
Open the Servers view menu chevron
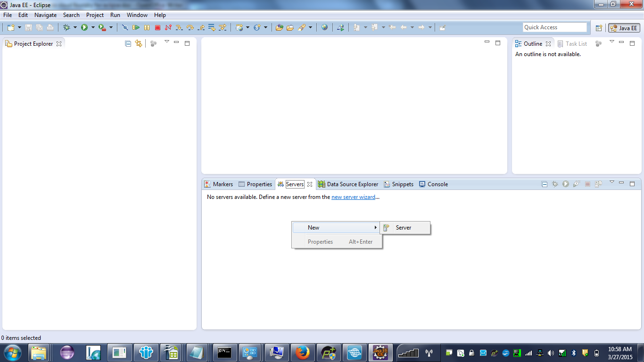(x=611, y=184)
